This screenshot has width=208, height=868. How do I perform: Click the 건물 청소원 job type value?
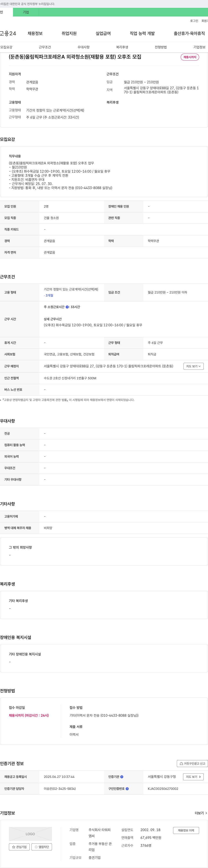51,218
